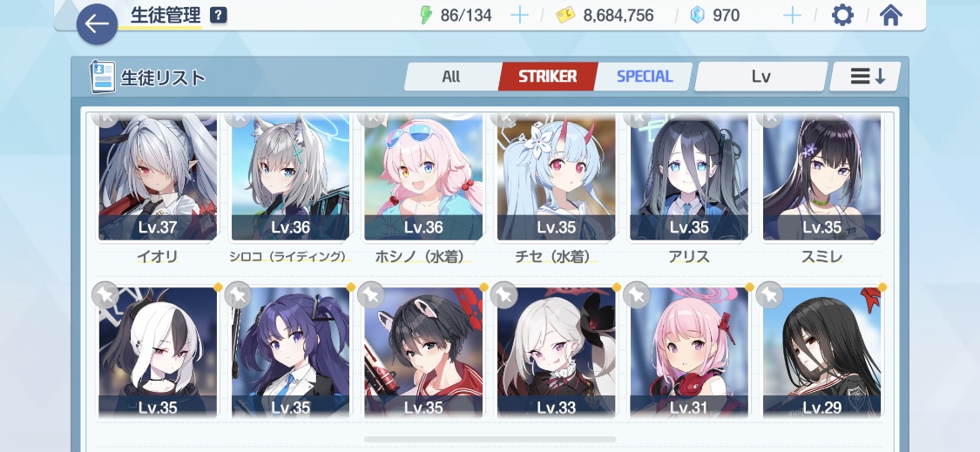Open the Lv sort dropdown
The width and height of the screenshot is (980, 452).
760,77
